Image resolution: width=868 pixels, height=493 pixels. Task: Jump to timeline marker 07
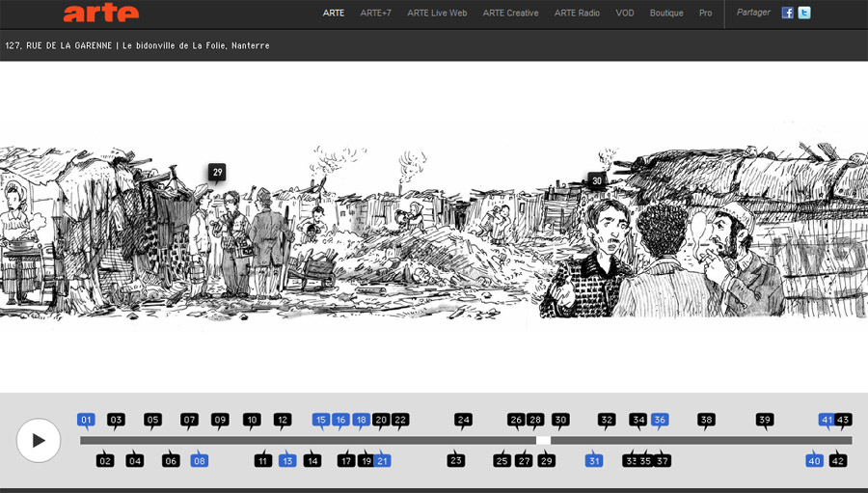click(189, 420)
